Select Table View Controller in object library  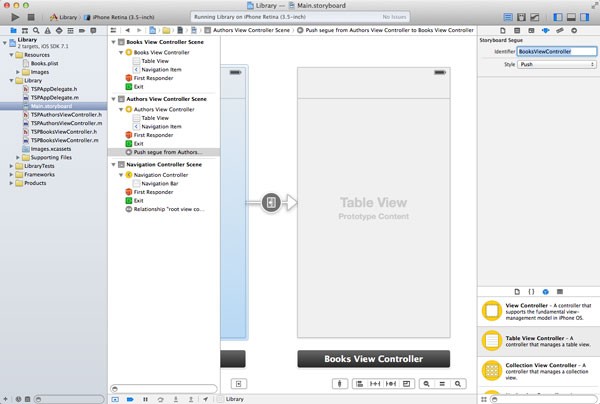tap(539, 341)
